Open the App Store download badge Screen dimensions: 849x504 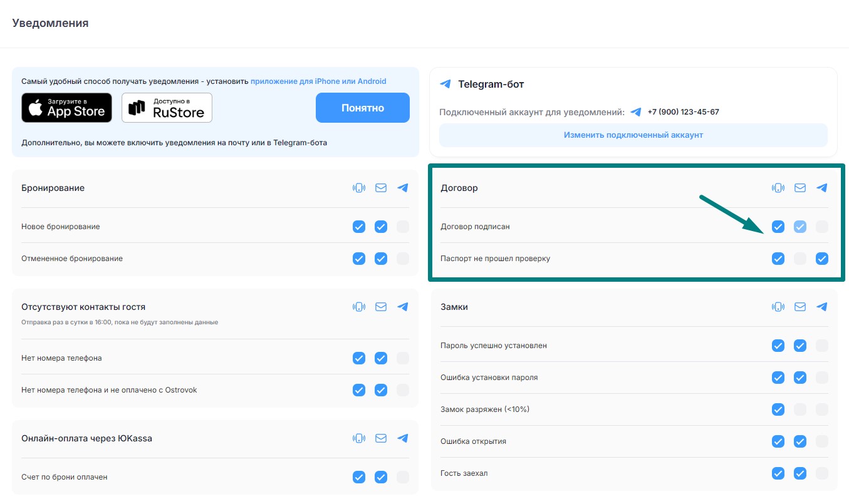coord(67,108)
